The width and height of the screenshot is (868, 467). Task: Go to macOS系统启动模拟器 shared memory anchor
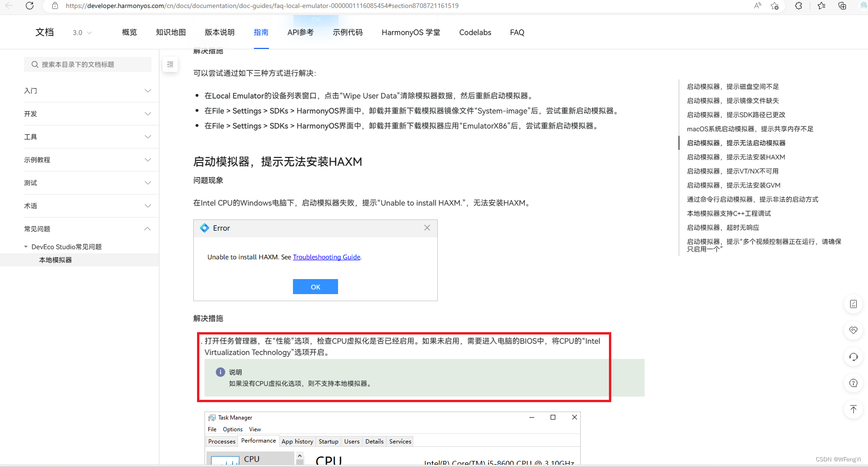click(x=750, y=129)
